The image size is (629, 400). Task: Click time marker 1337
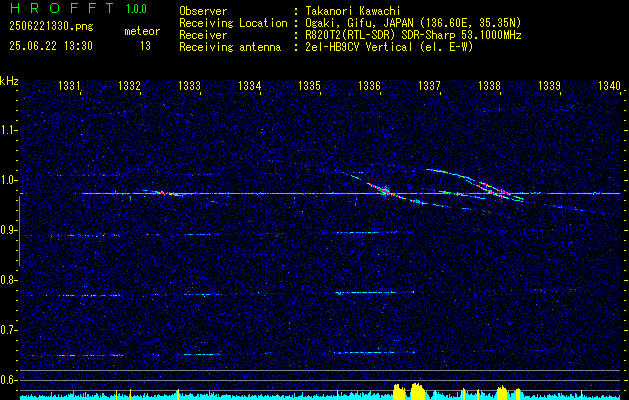tap(429, 85)
